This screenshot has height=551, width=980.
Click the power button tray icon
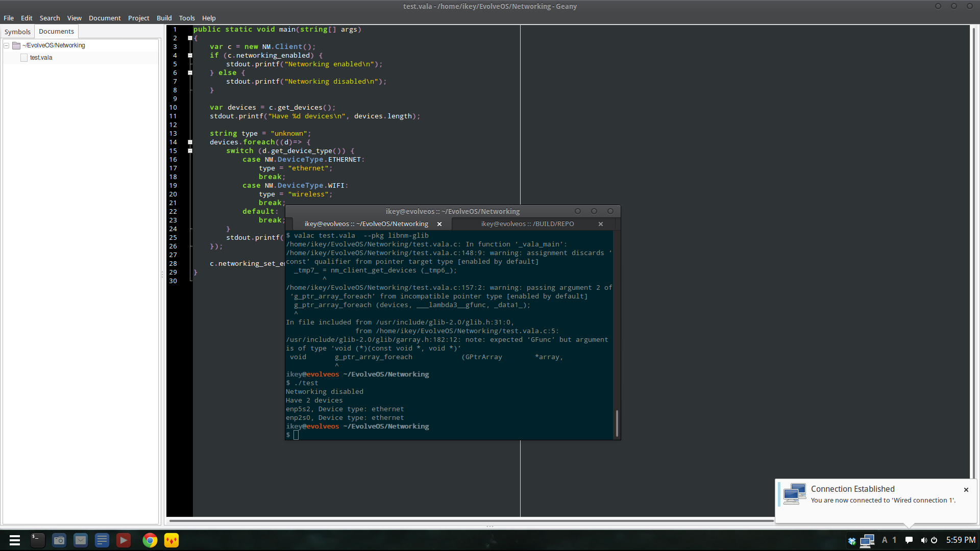[x=934, y=540]
